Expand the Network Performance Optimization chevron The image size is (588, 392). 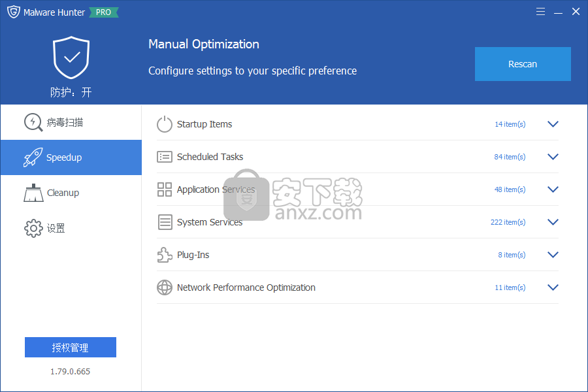(553, 287)
